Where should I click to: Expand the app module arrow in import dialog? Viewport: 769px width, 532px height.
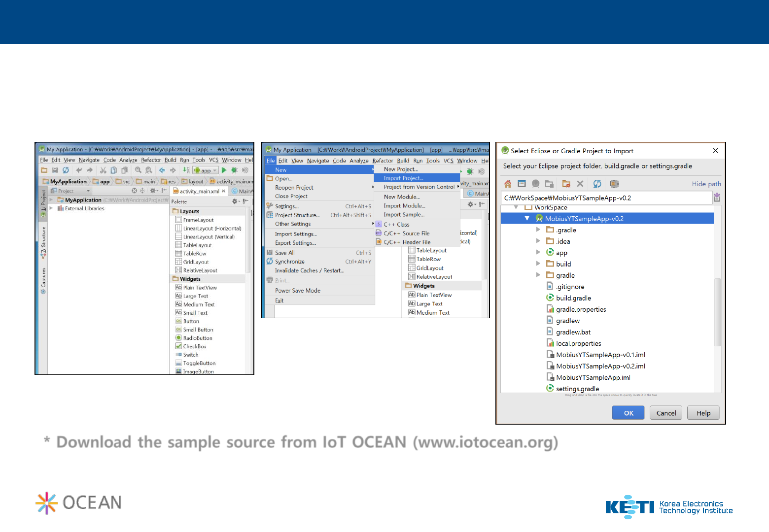[x=538, y=252]
